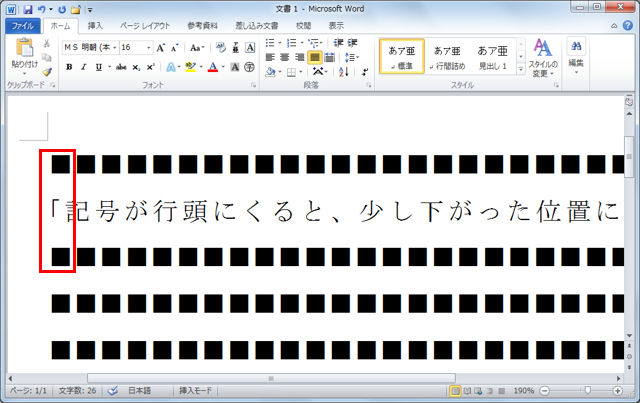Click the Redo icon in the quick access toolbar
Image resolution: width=640 pixels, height=403 pixels.
pos(62,9)
